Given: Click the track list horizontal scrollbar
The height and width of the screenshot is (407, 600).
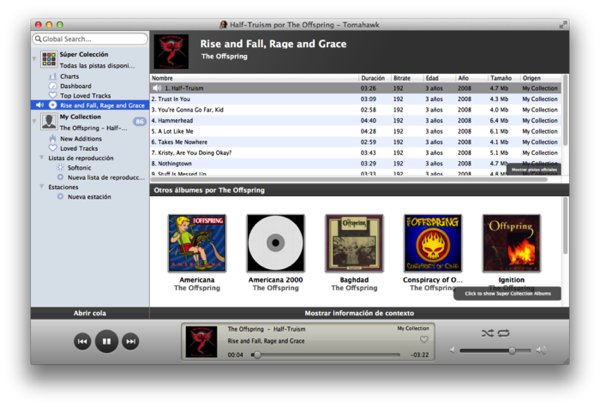Looking at the screenshot, I should (x=349, y=179).
